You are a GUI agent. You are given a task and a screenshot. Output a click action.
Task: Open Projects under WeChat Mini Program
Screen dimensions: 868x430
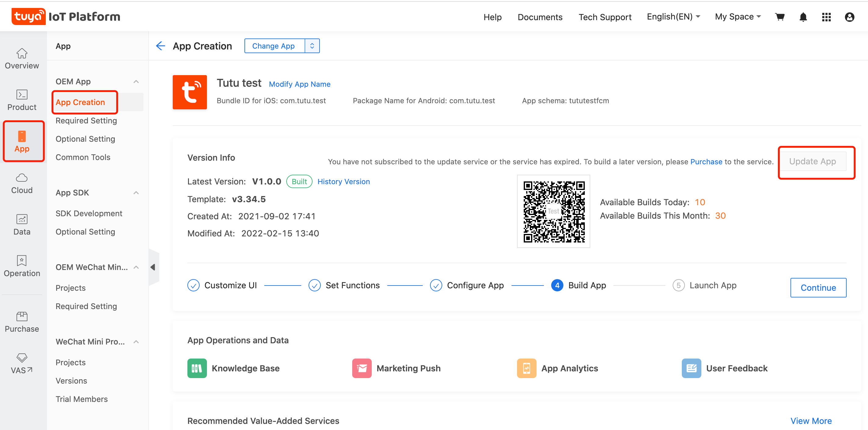pos(71,362)
